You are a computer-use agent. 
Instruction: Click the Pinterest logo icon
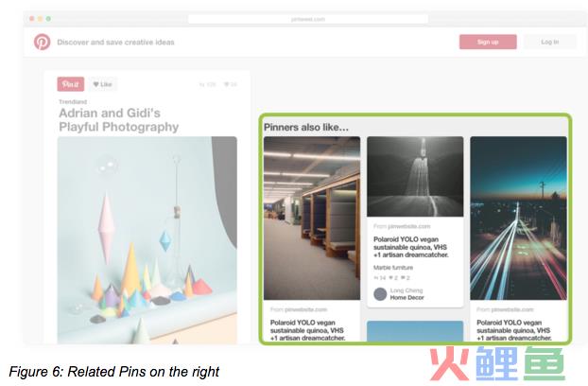point(42,42)
